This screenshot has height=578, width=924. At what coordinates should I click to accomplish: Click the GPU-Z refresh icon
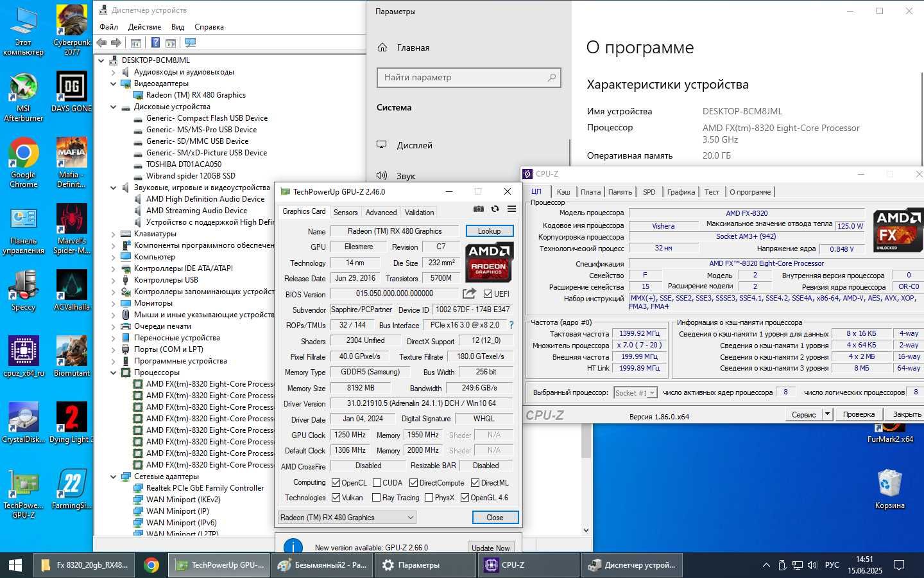point(495,209)
